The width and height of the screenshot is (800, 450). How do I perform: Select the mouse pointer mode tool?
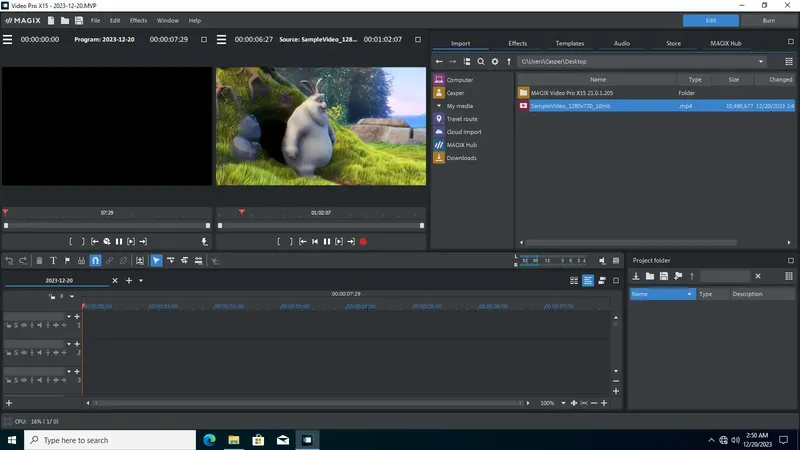tap(156, 261)
